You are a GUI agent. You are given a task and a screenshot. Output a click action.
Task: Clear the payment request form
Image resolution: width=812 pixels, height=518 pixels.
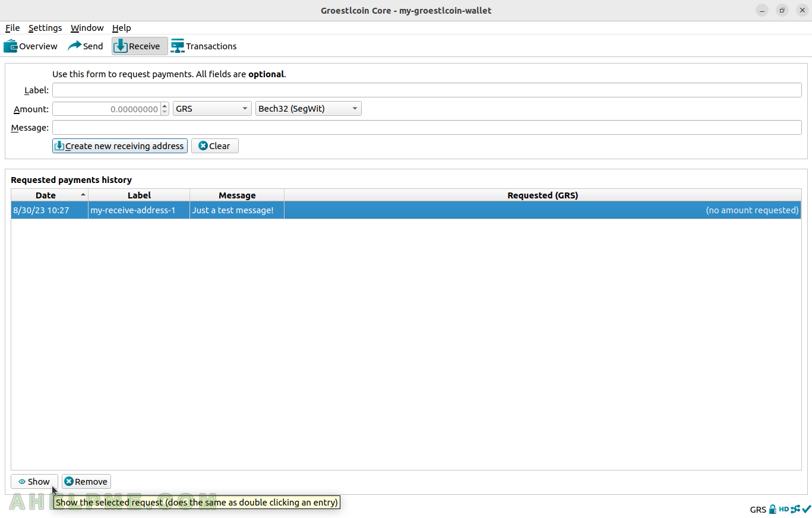click(215, 146)
